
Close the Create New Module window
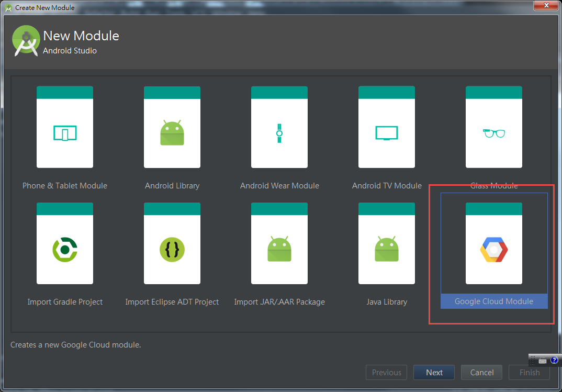[x=546, y=5]
